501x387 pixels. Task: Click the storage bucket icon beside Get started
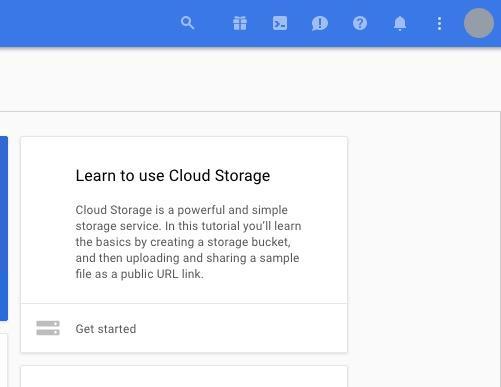[48, 328]
